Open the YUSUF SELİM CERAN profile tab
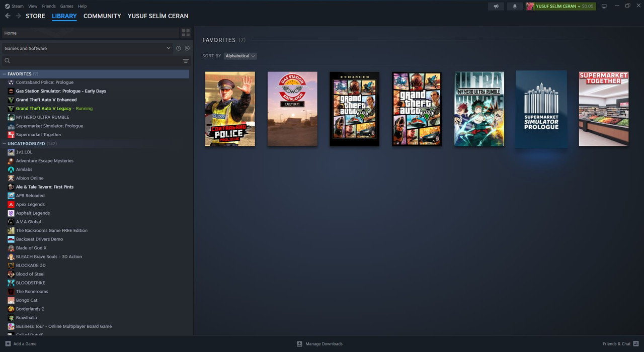 point(158,16)
